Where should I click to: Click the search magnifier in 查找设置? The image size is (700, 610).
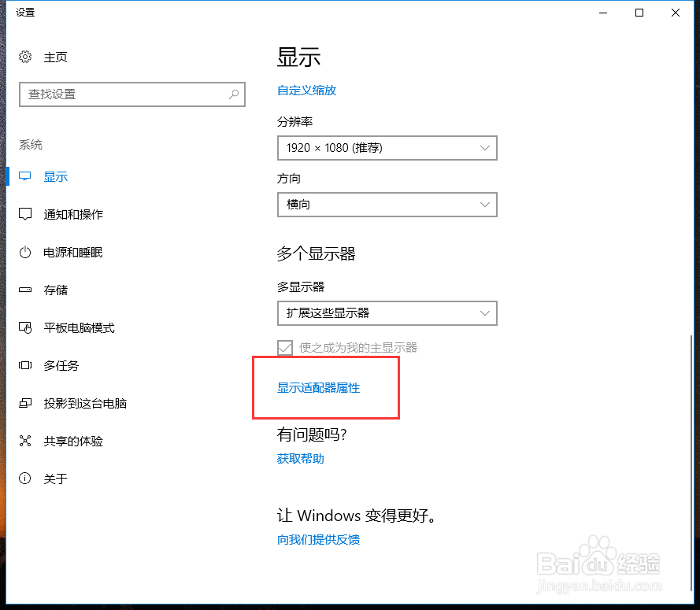pyautogui.click(x=233, y=94)
